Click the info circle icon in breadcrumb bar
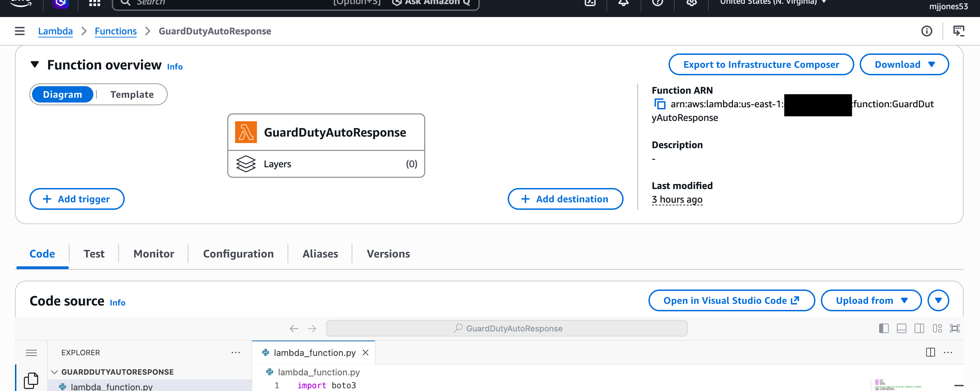Image resolution: width=980 pixels, height=391 pixels. 927,31
